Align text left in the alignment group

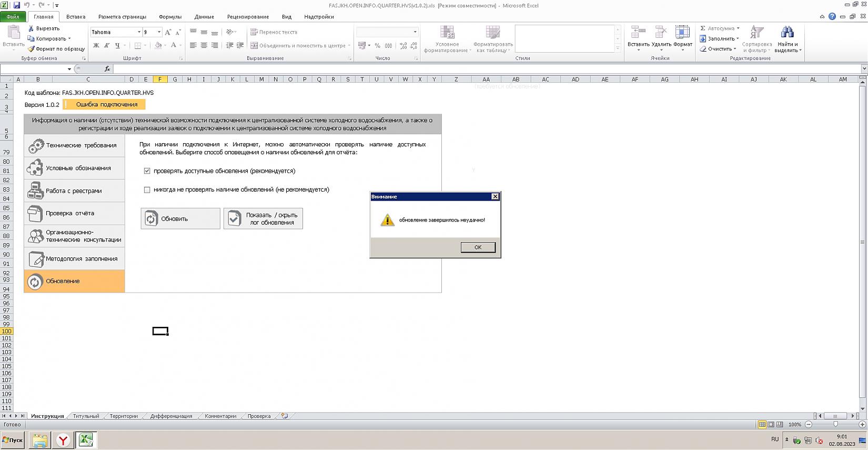click(x=193, y=46)
